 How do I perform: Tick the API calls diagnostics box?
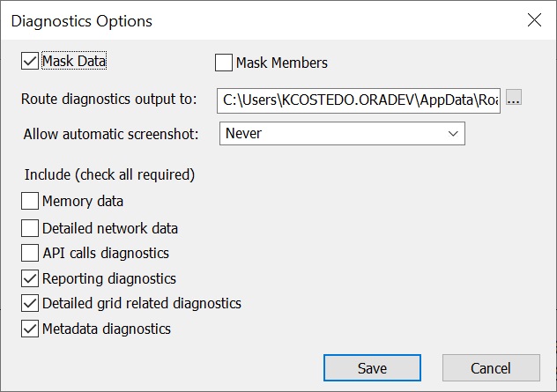click(30, 253)
